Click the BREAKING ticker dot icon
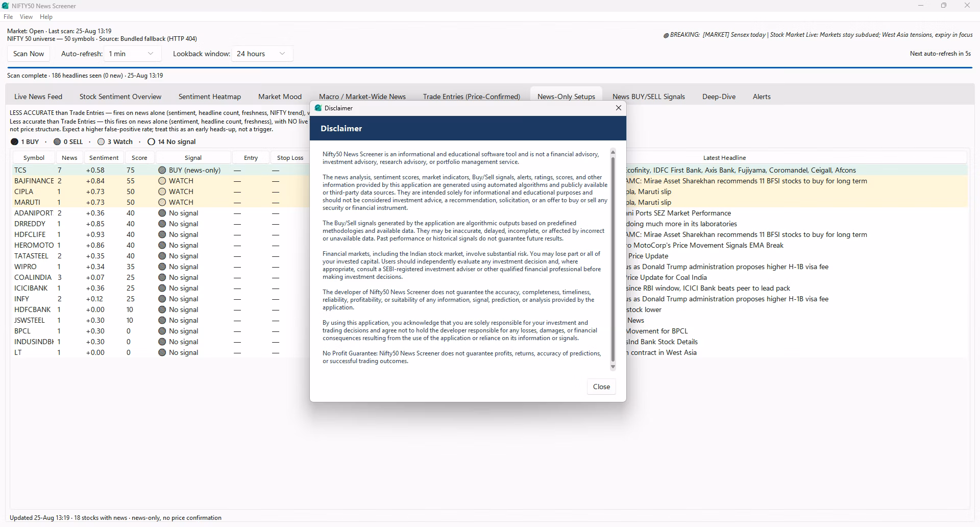This screenshot has height=527, width=980. tap(666, 35)
